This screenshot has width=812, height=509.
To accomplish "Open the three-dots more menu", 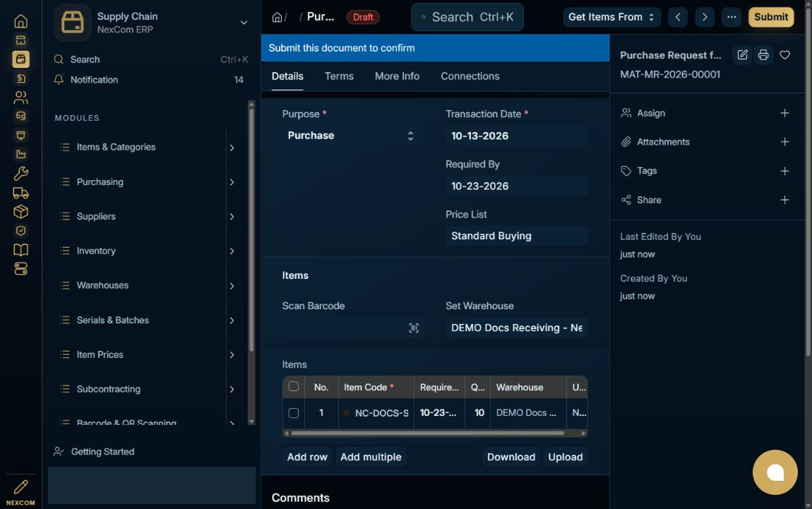I will tap(732, 17).
